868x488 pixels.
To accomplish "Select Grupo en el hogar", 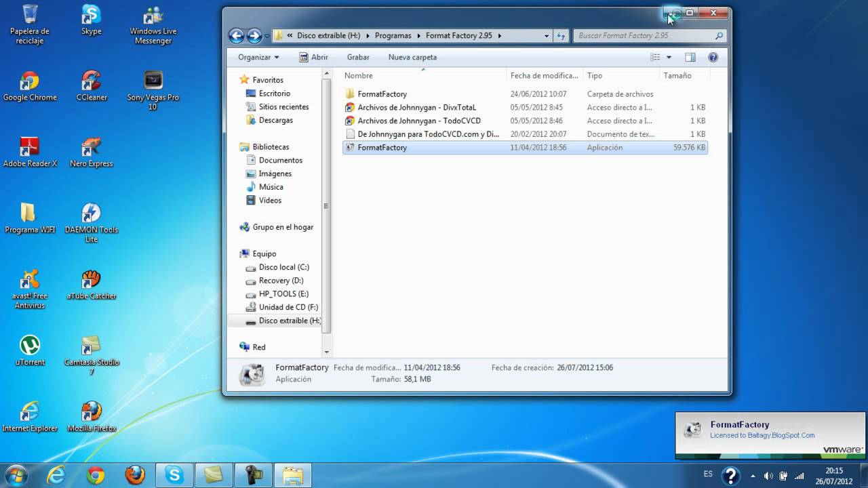I will pyautogui.click(x=277, y=227).
